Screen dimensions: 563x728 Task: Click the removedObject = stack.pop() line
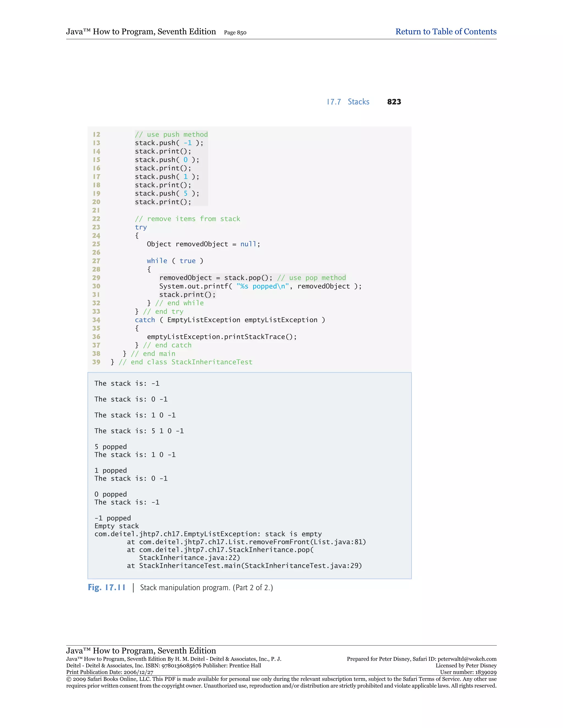click(216, 278)
